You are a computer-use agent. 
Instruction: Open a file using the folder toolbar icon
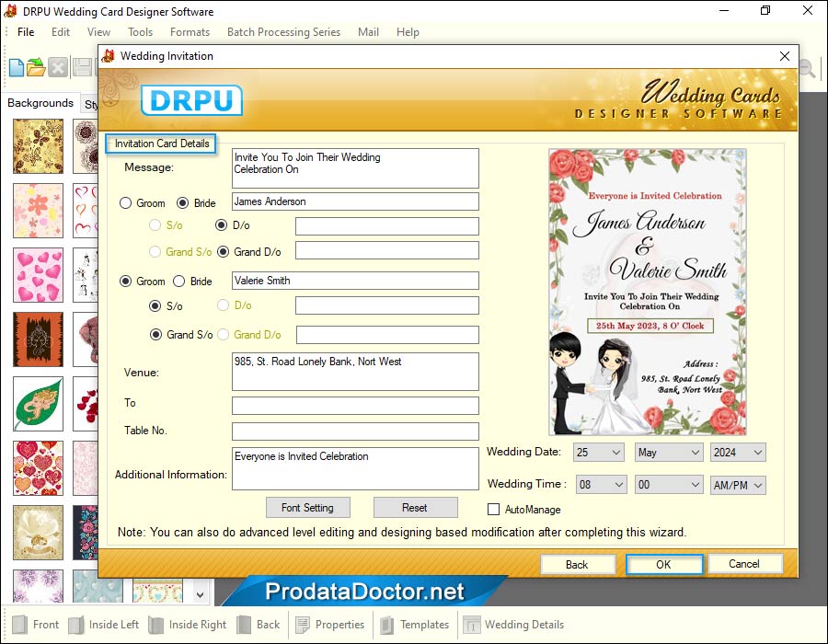pos(36,67)
